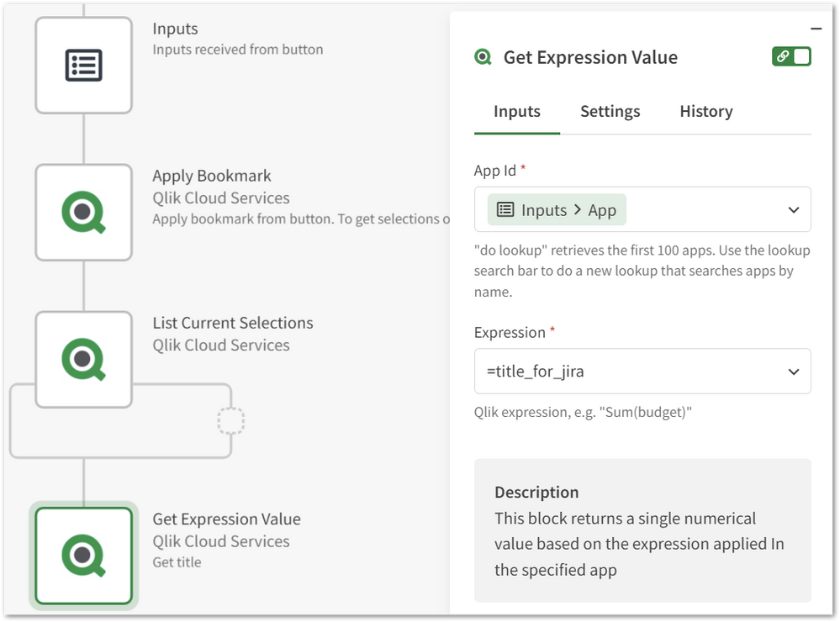Open the dropdown showing =title_for_jira
This screenshot has height=622, width=840.
[x=793, y=371]
